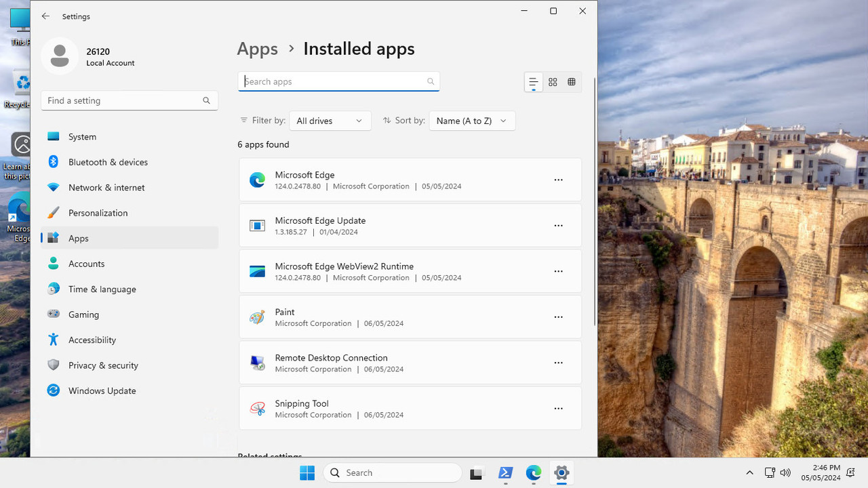Open Gaming settings page
Viewport: 868px width, 488px height.
130,314
